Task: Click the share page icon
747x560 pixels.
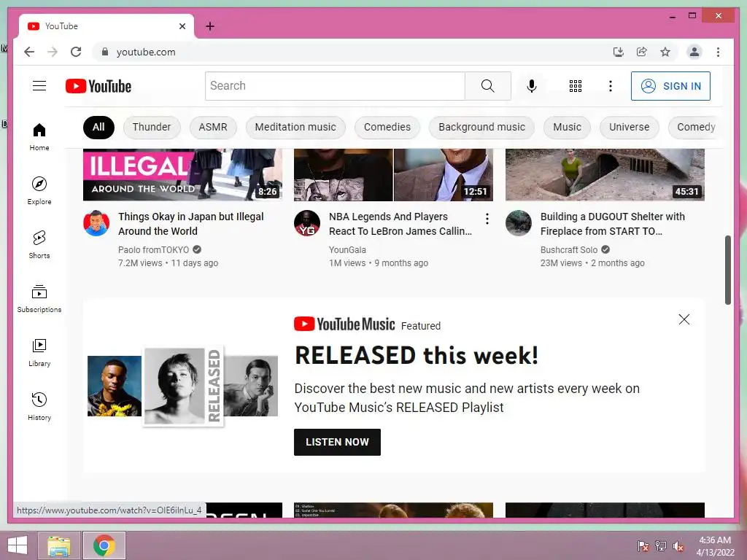Action: [642, 52]
